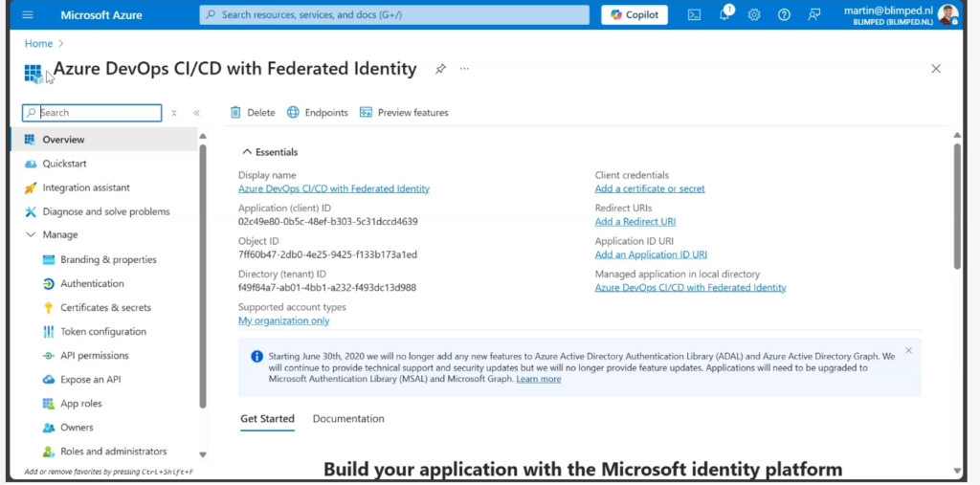Image resolution: width=980 pixels, height=485 pixels.
Task: Click the Microsoft Azure home title
Action: point(101,15)
